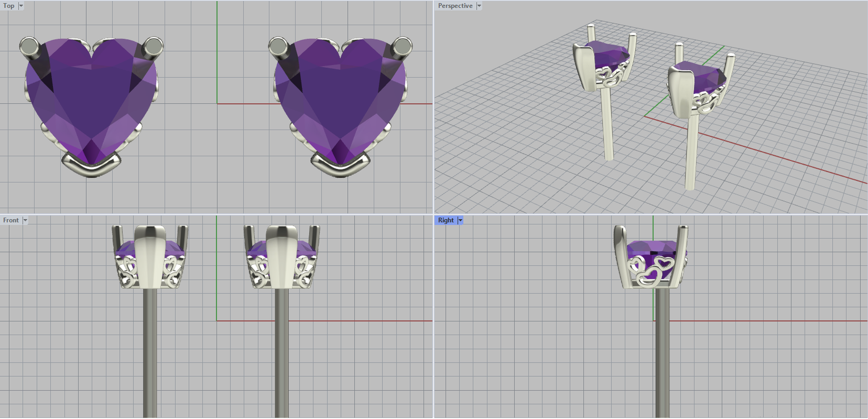Expand the Right viewport menu arrow
The image size is (868, 419).
coord(460,220)
